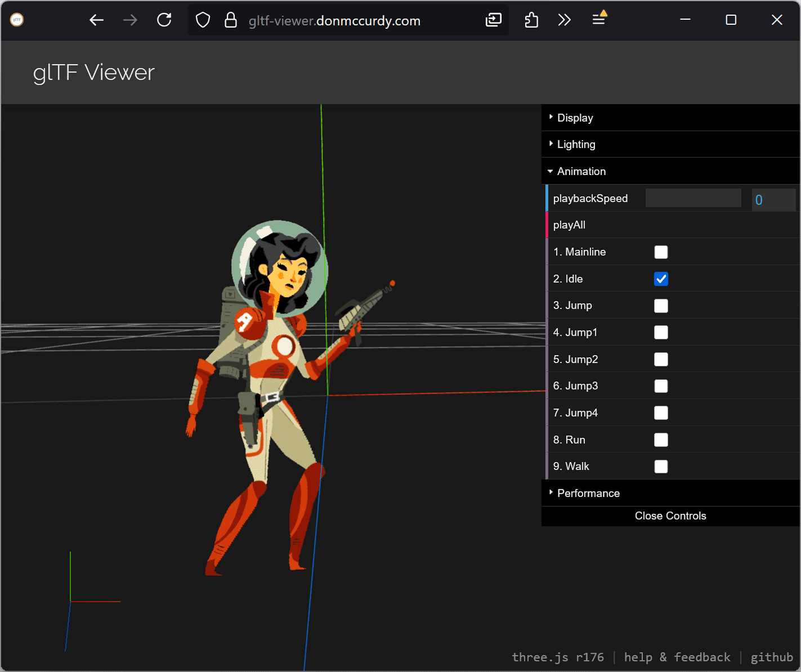801x672 pixels.
Task: Open the help & feedback link
Action: [x=677, y=657]
